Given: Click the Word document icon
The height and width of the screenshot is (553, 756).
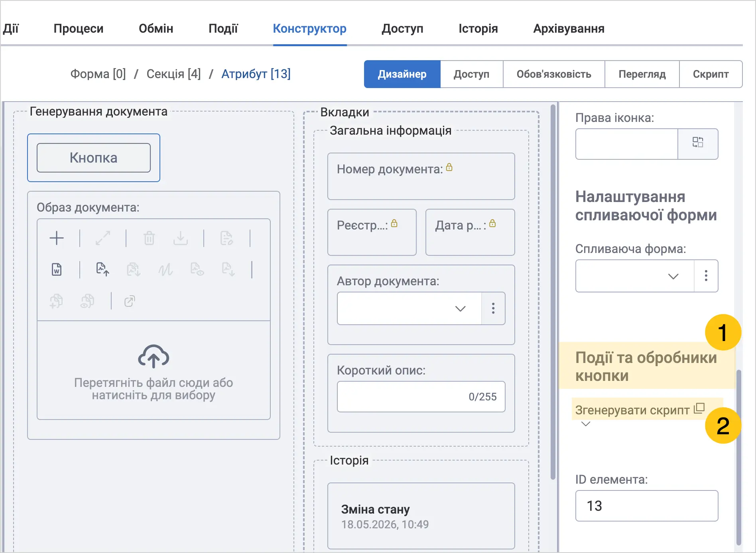Looking at the screenshot, I should point(57,270).
